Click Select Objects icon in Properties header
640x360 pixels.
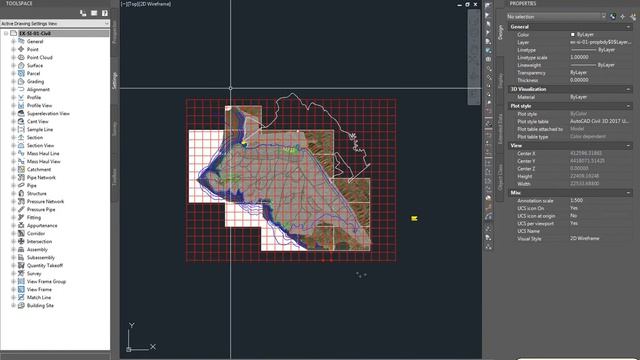pos(622,16)
